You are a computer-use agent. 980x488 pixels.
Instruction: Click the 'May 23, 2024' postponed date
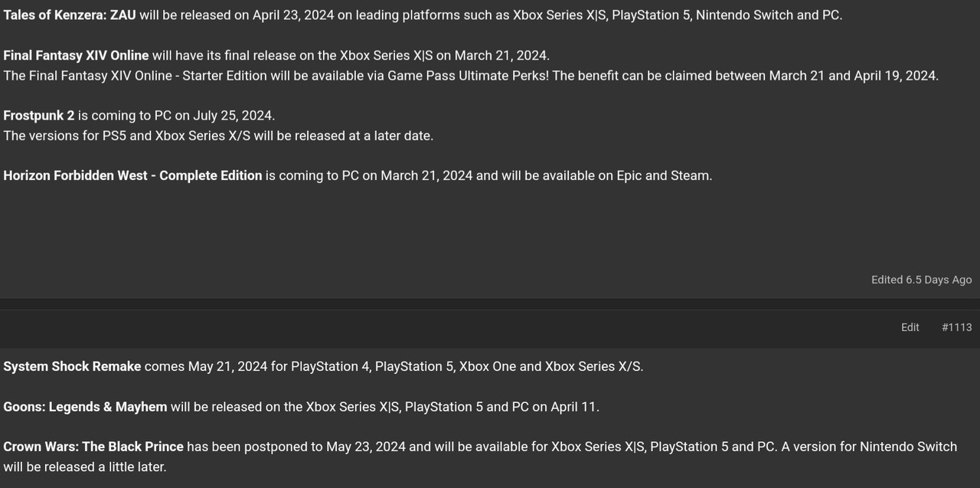[x=366, y=447]
